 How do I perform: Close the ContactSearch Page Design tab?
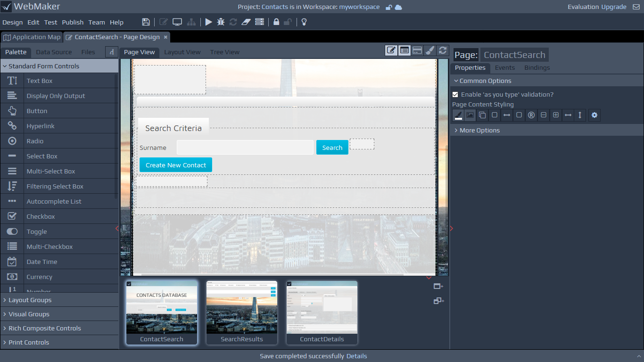point(165,37)
